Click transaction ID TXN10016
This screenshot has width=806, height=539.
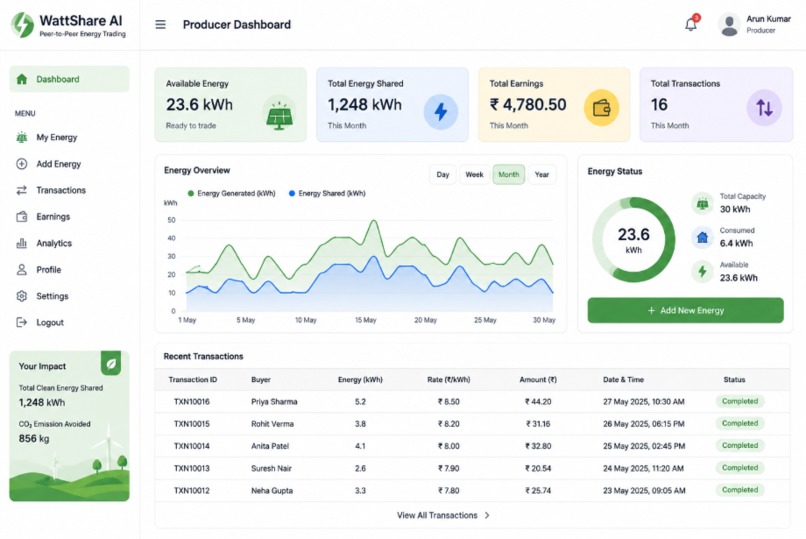point(192,402)
